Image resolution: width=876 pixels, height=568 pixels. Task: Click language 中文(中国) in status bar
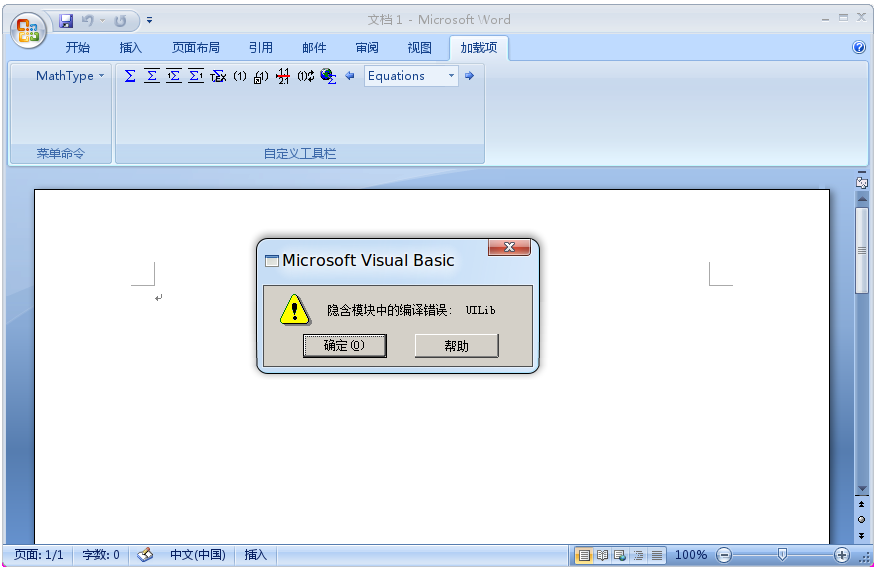coord(198,555)
